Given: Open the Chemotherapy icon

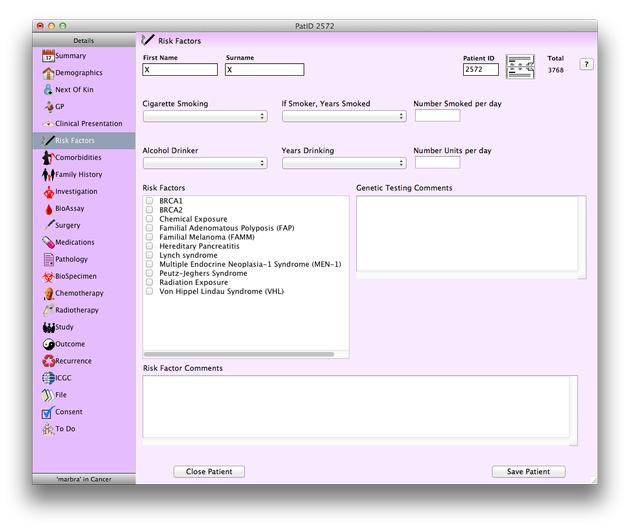Looking at the screenshot, I should pyautogui.click(x=49, y=293).
